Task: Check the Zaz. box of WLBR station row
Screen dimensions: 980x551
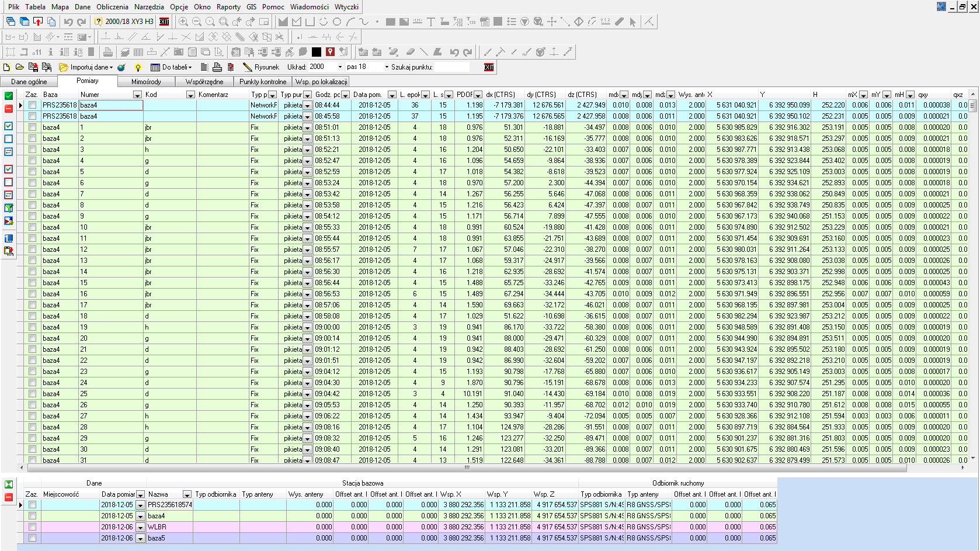Action: click(33, 527)
